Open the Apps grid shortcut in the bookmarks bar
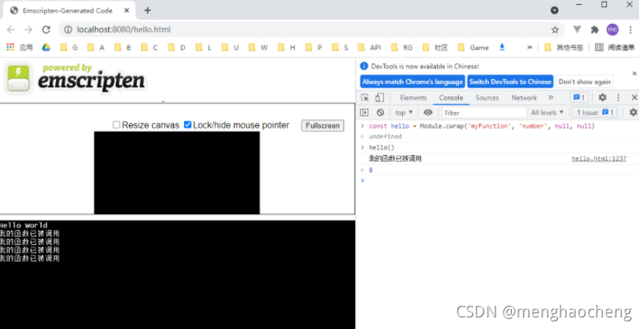644x329 pixels. [11, 47]
